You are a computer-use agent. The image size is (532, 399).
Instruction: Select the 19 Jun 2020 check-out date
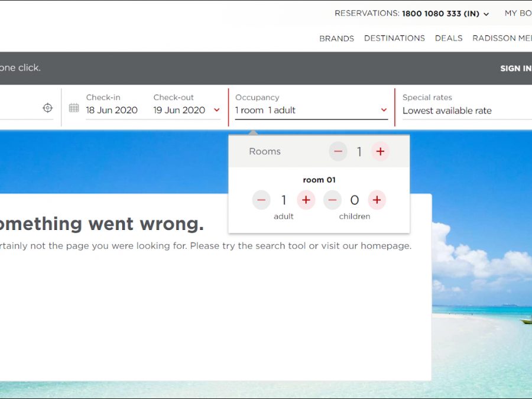pos(179,110)
